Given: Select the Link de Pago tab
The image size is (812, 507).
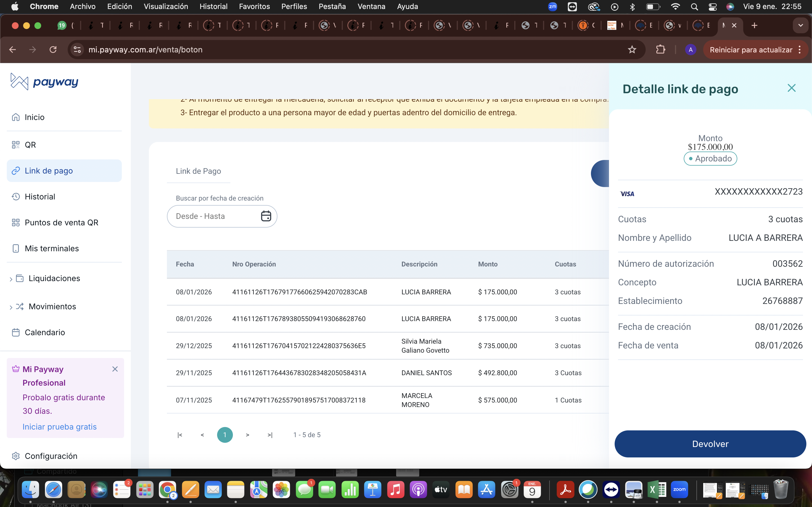Looking at the screenshot, I should pos(198,171).
